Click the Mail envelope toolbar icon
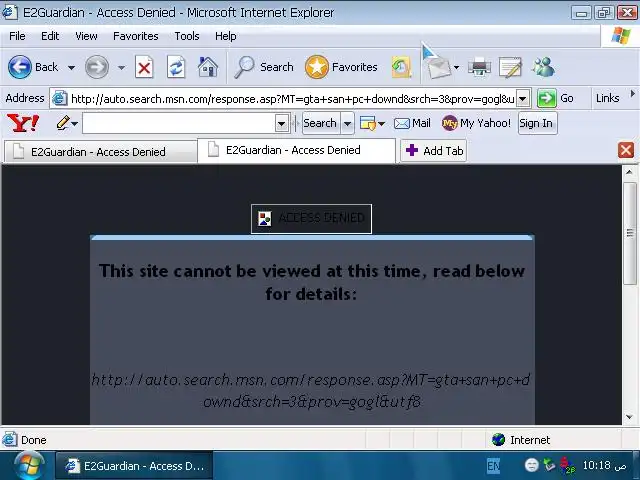Viewport: 640px width, 480px height. coord(438,68)
